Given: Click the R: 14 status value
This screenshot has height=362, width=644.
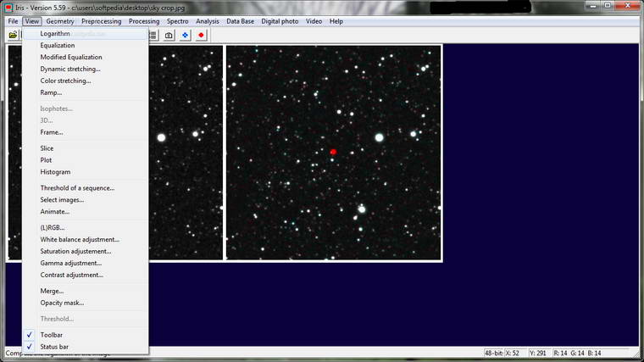Looking at the screenshot, I should (560, 354).
